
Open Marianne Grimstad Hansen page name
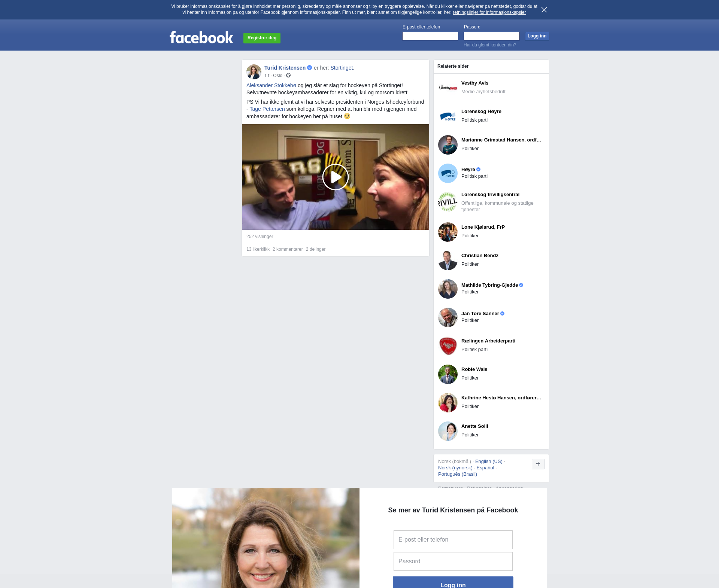click(501, 140)
